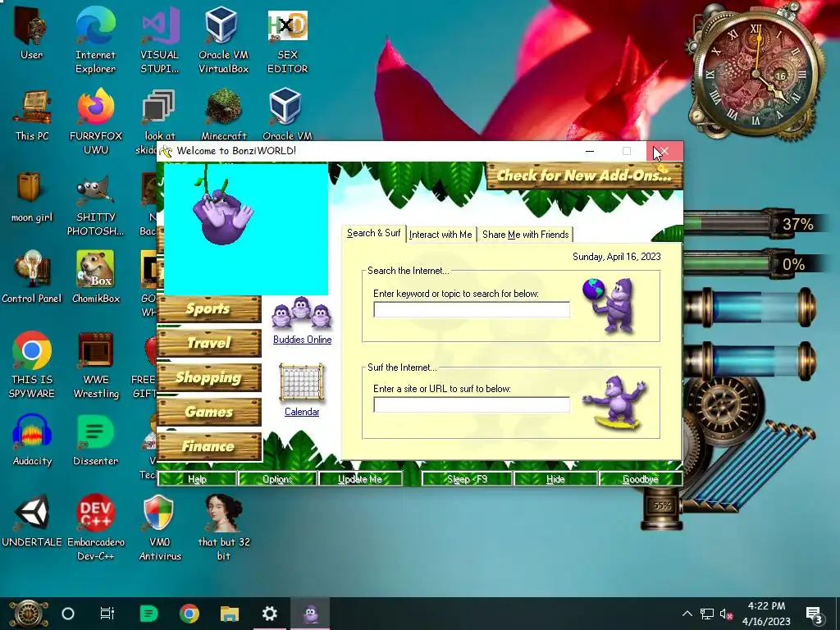840x630 pixels.
Task: Open Cortana search circle on taskbar
Action: [x=68, y=614]
